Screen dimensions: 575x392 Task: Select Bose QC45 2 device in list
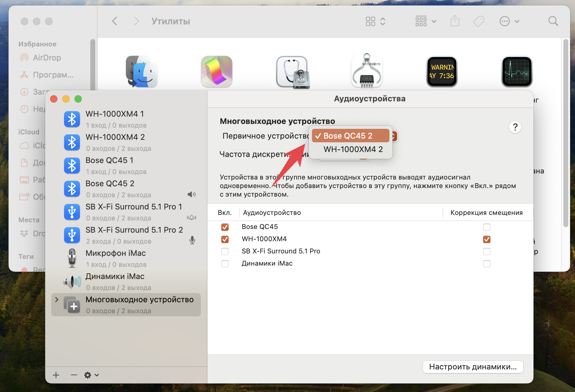[x=126, y=189]
